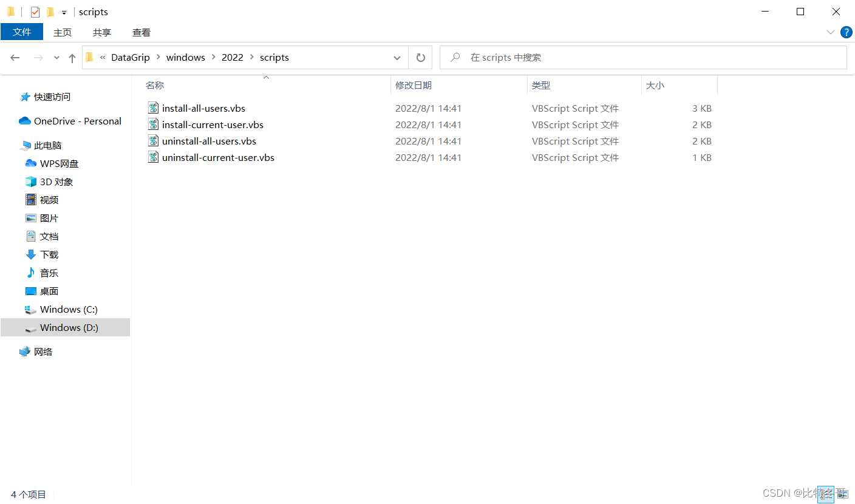Open the 文件 menu tab
The image size is (855, 504).
coord(22,32)
